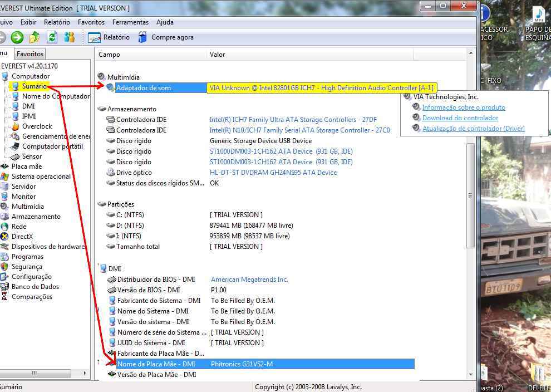Select EVEREST v4.20.1170 root node
This screenshot has height=392, width=551.
pos(29,66)
